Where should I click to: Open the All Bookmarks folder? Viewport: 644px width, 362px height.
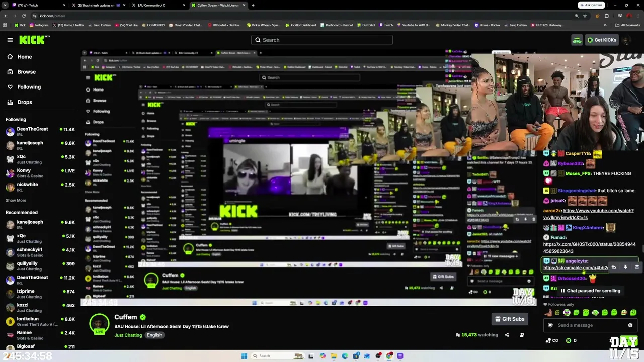(627, 25)
